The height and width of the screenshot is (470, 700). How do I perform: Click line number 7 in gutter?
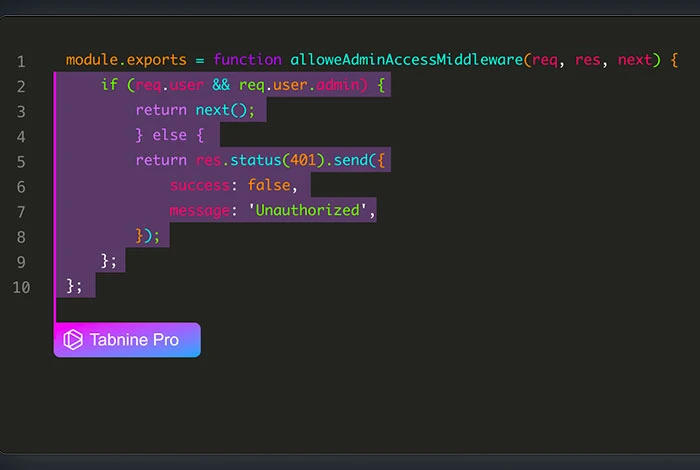(x=21, y=211)
